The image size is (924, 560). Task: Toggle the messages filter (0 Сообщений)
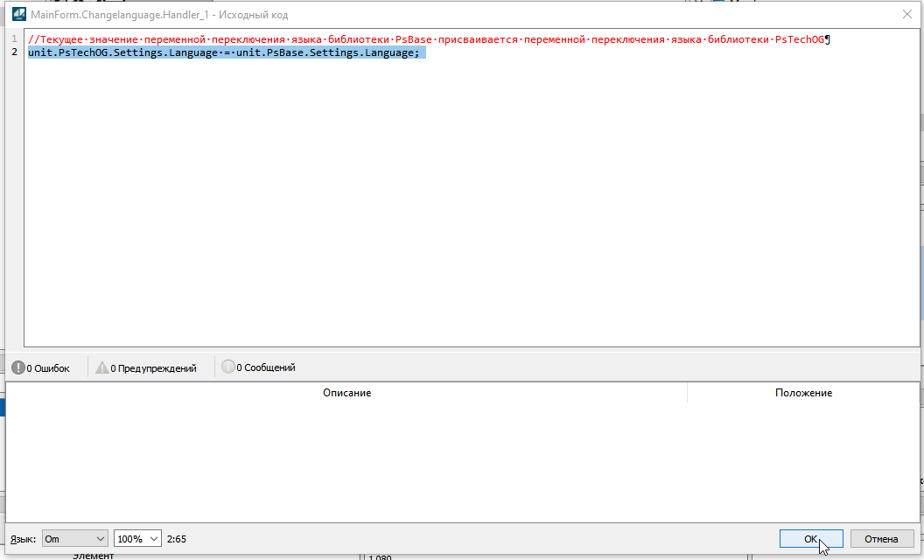pyautogui.click(x=258, y=367)
